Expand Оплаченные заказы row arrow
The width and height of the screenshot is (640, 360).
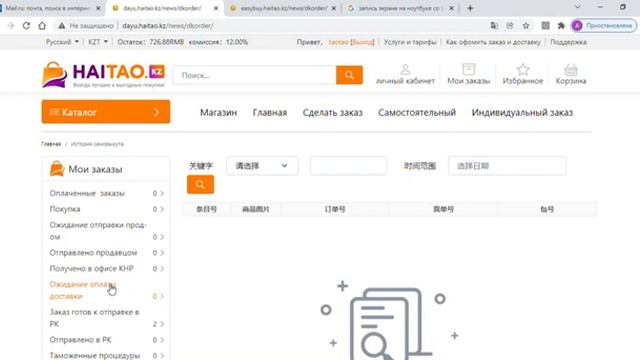point(162,193)
